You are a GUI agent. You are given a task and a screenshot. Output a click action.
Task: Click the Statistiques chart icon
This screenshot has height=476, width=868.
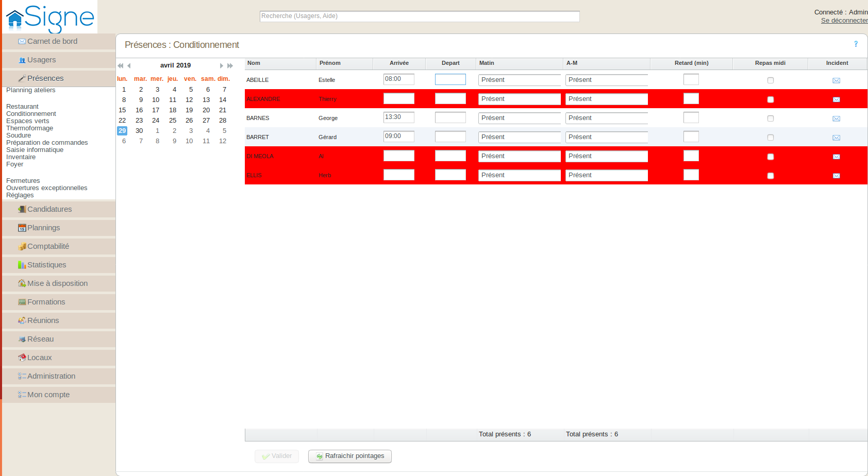pos(22,265)
